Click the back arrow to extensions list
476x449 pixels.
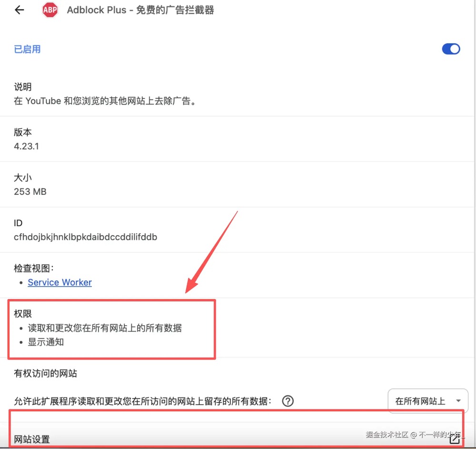tap(20, 10)
